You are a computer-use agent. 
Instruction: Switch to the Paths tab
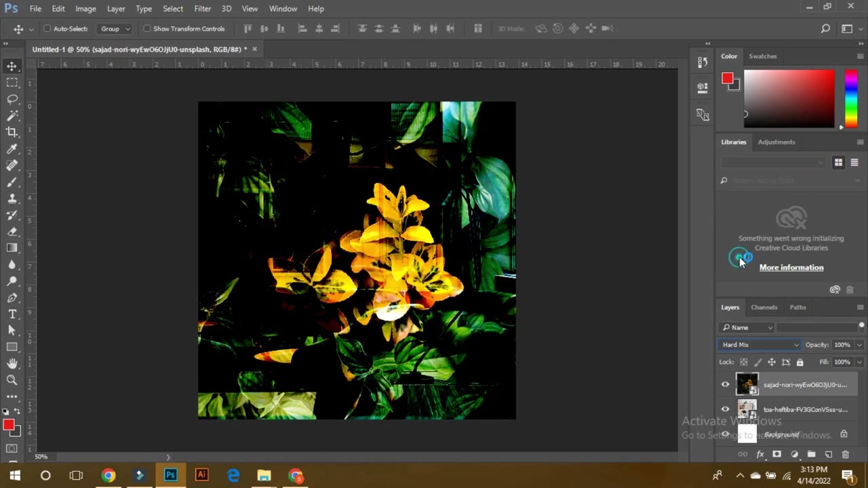(x=797, y=307)
